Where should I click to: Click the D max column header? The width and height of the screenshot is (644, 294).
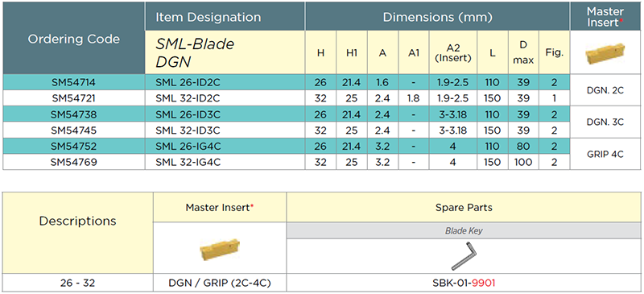pyautogui.click(x=523, y=52)
